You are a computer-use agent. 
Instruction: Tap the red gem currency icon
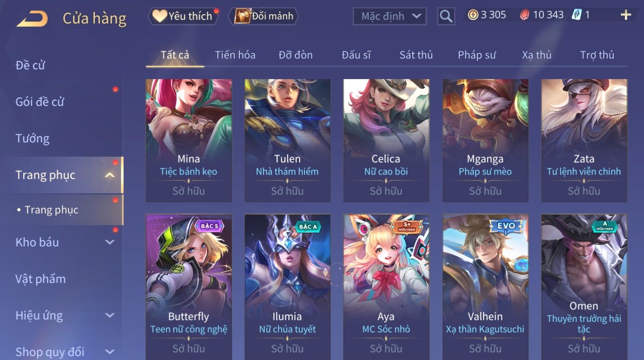(x=524, y=15)
